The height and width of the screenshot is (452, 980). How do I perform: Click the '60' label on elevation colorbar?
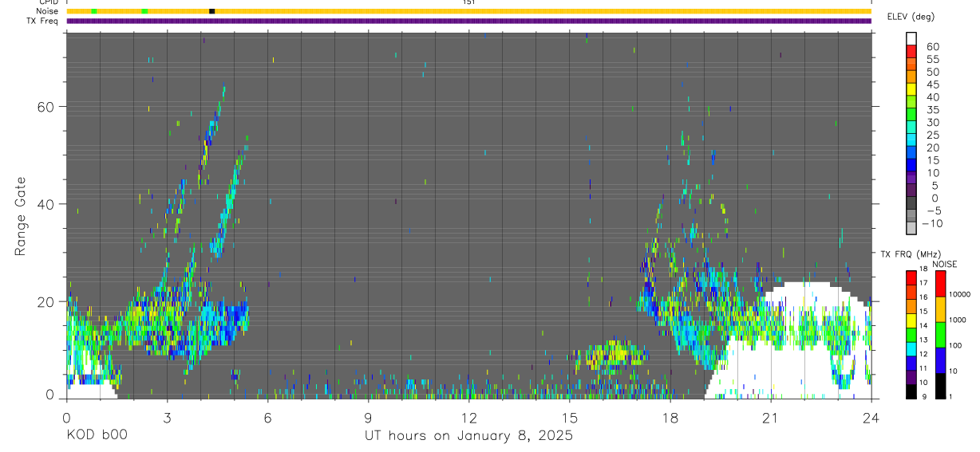pos(932,47)
